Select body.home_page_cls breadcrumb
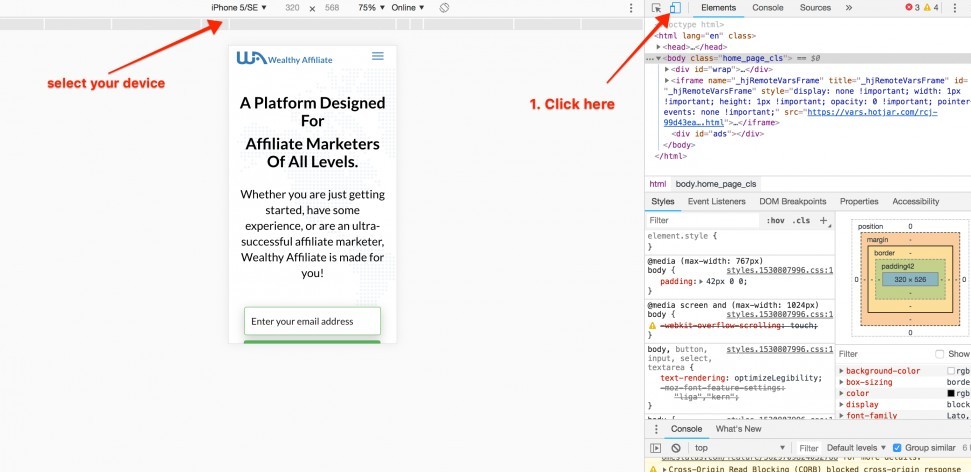 point(715,184)
